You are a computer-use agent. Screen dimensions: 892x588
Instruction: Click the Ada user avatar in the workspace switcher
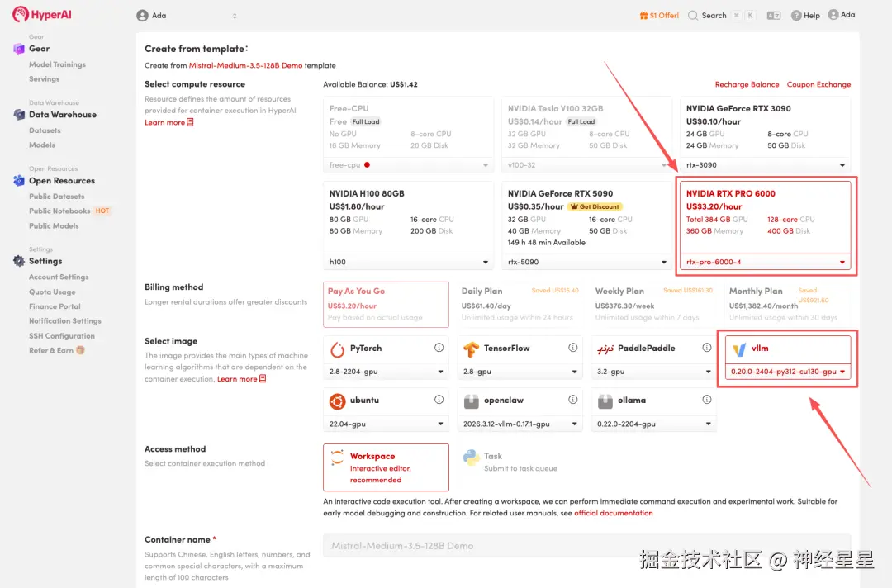pos(142,16)
